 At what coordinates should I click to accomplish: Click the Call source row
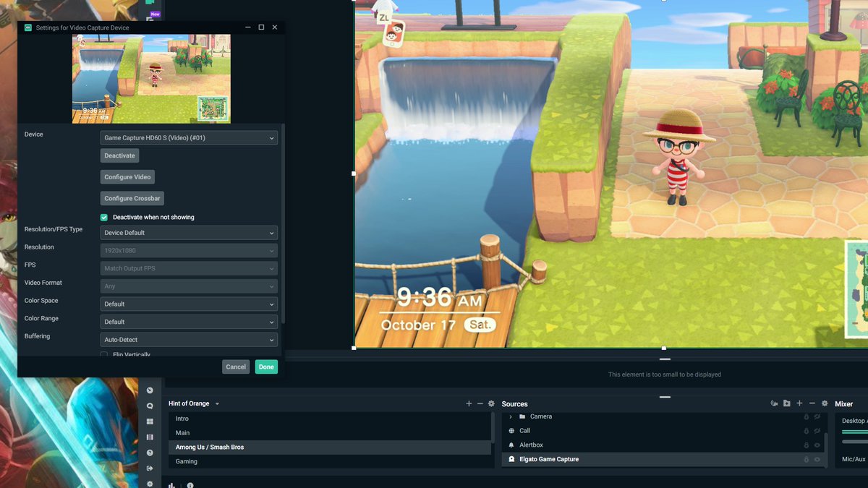[663, 431]
